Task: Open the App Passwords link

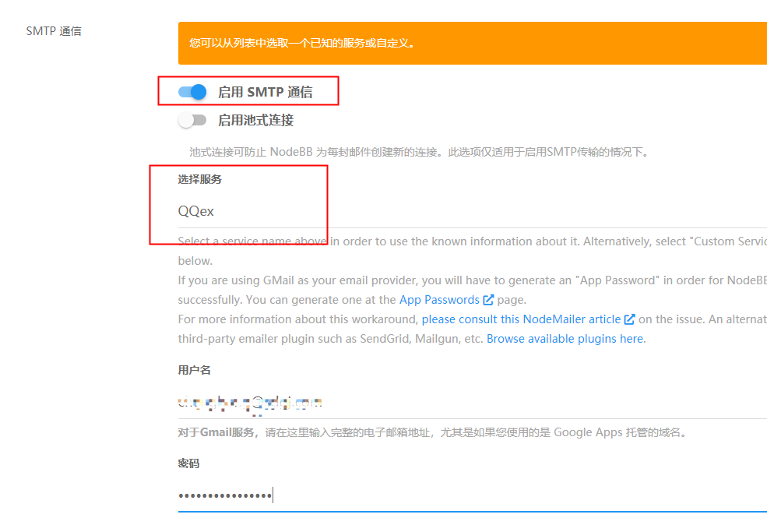Action: [439, 300]
